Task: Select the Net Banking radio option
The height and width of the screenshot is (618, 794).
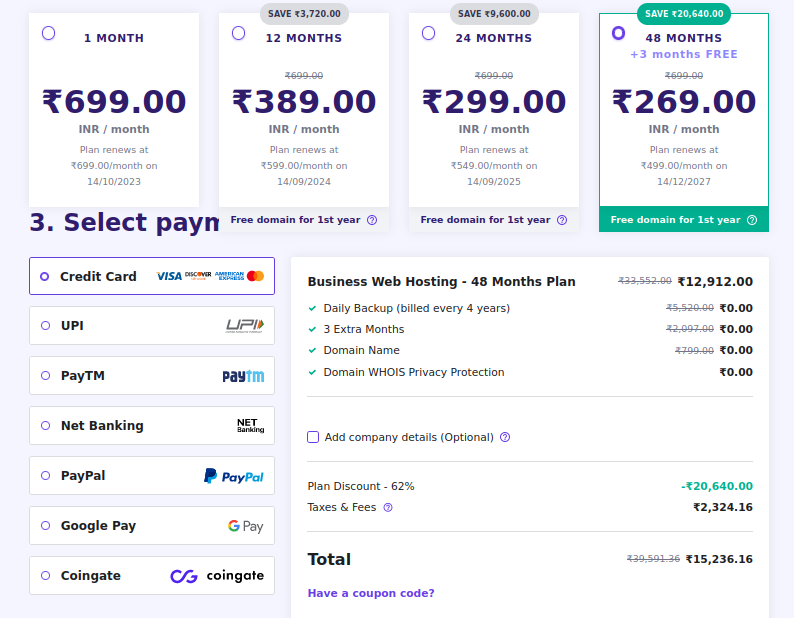Action: (x=45, y=426)
